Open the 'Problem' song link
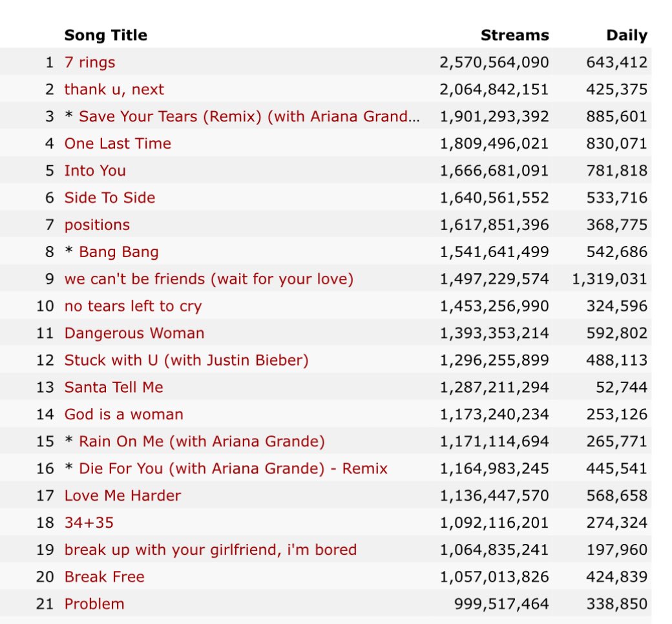This screenshot has width=672, height=624. 94,604
